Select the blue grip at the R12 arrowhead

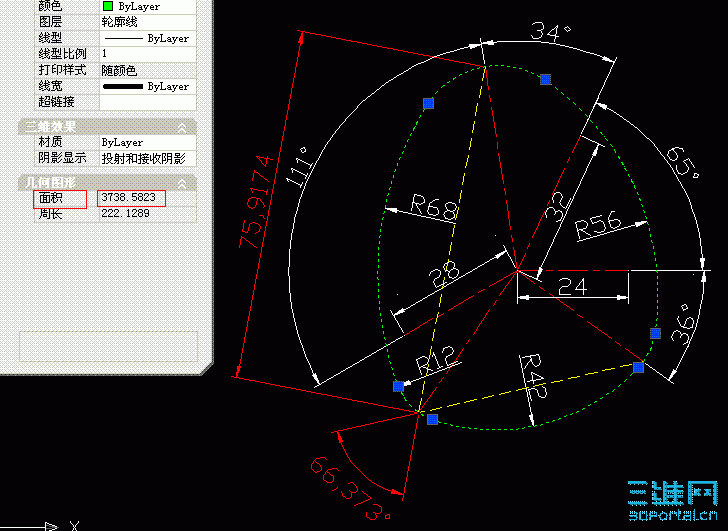(398, 386)
